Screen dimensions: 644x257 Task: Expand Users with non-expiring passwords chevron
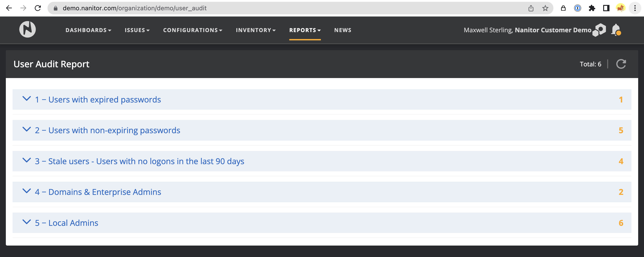(26, 129)
